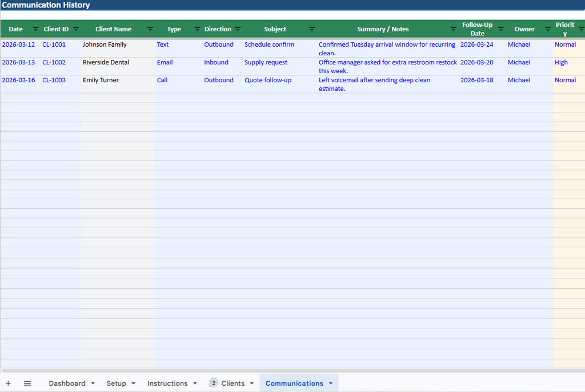Open the filter for the Priority column
585x392 pixels.
tap(580, 29)
